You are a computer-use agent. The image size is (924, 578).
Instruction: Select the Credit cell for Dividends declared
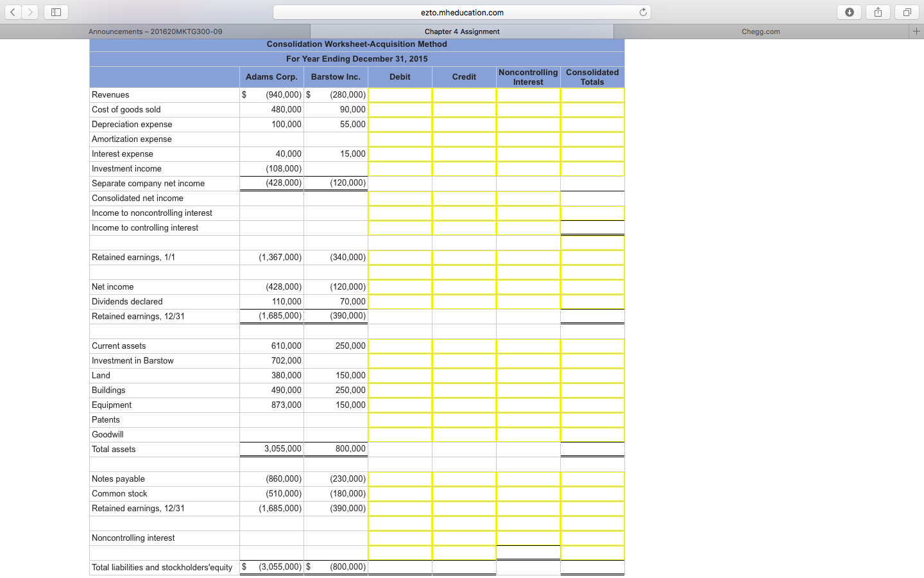tap(464, 302)
